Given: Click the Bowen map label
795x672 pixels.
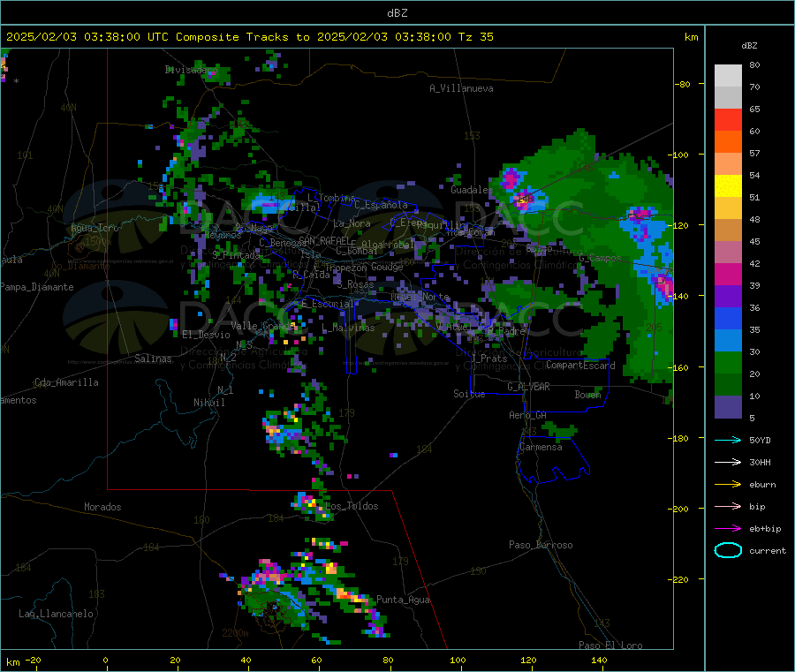Looking at the screenshot, I should [x=588, y=394].
